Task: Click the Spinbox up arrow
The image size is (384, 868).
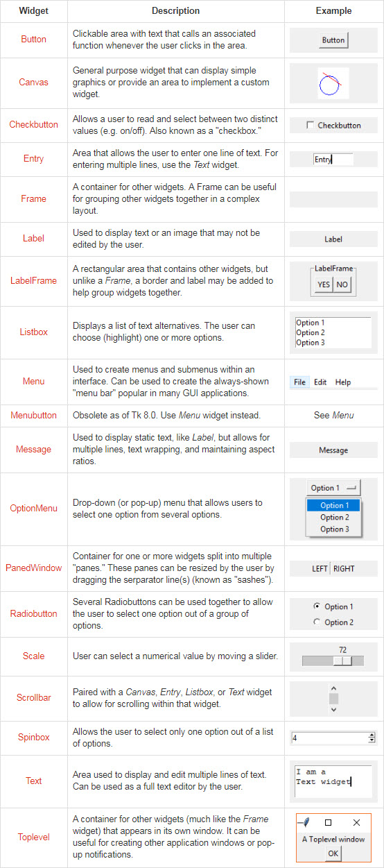Action: (372, 735)
